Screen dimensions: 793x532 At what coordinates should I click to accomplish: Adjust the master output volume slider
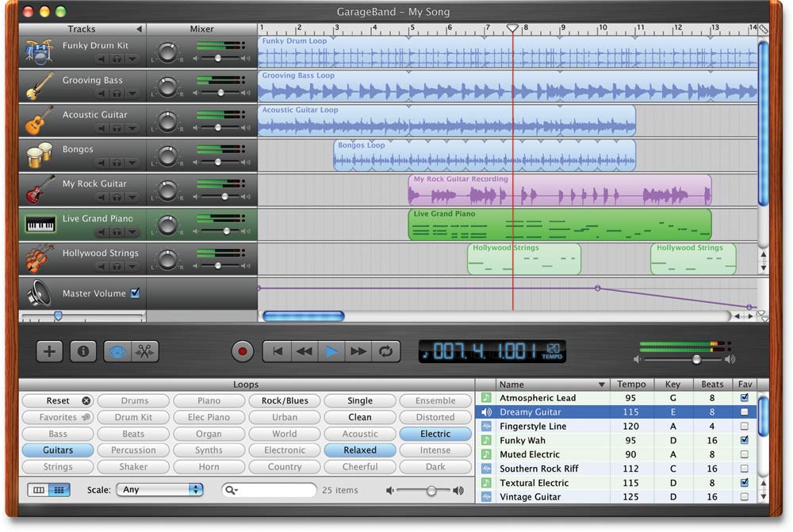coord(696,359)
